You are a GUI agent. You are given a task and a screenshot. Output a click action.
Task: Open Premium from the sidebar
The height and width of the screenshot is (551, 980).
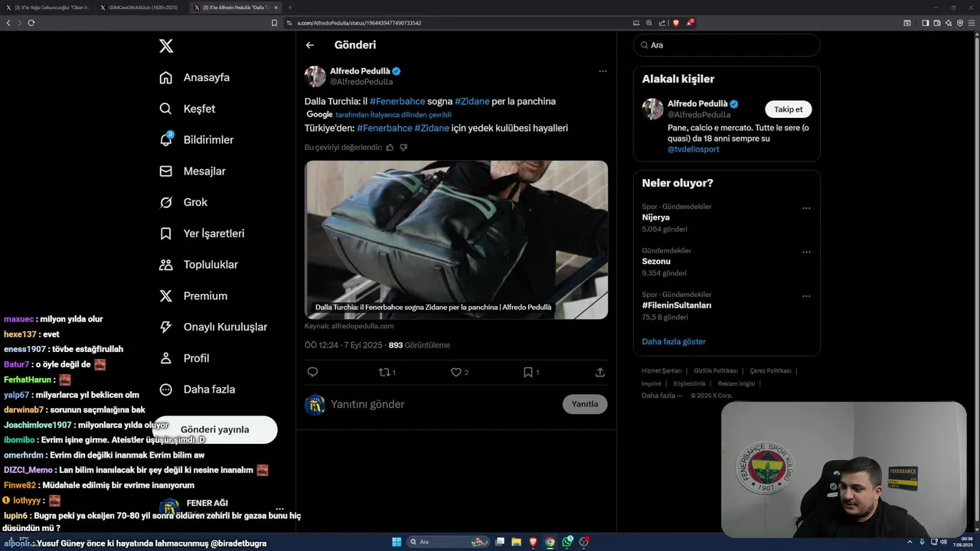tap(193, 295)
